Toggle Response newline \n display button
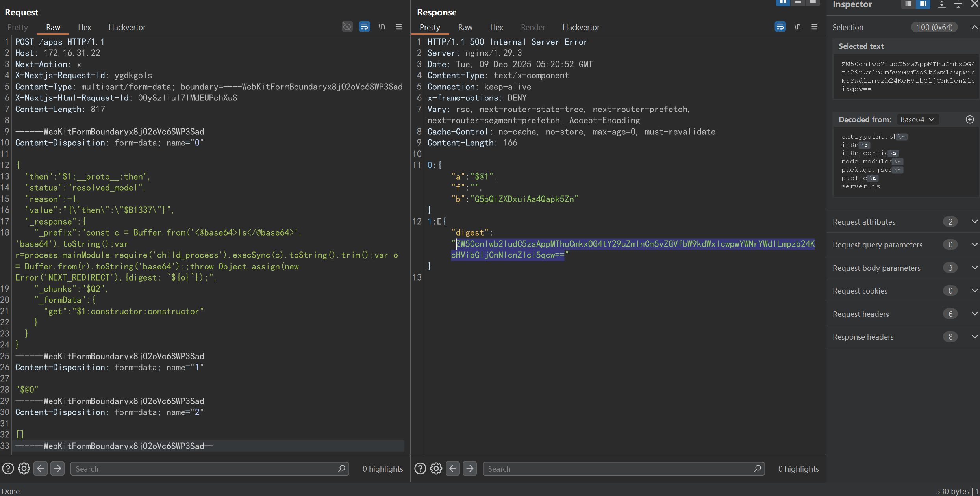Screen dimensions: 980x496 coord(797,27)
